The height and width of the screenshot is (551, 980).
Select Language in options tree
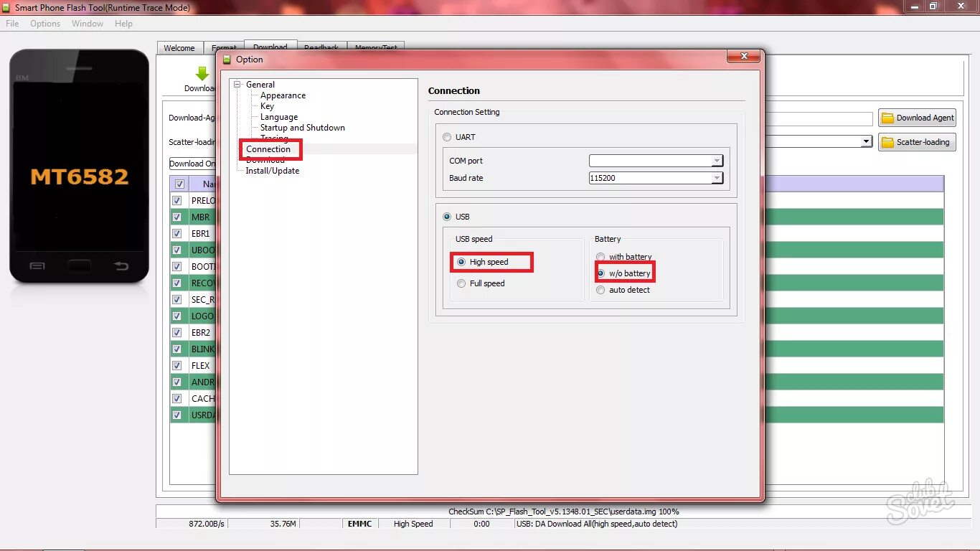coord(279,117)
